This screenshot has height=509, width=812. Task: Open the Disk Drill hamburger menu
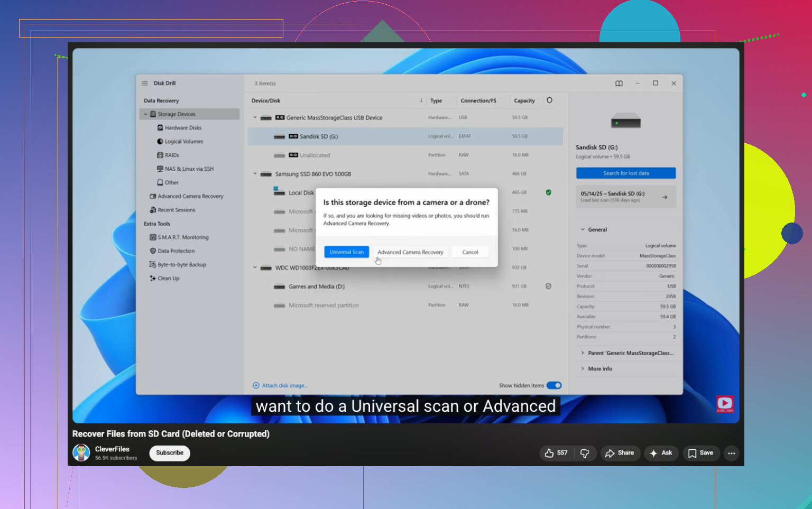click(144, 84)
